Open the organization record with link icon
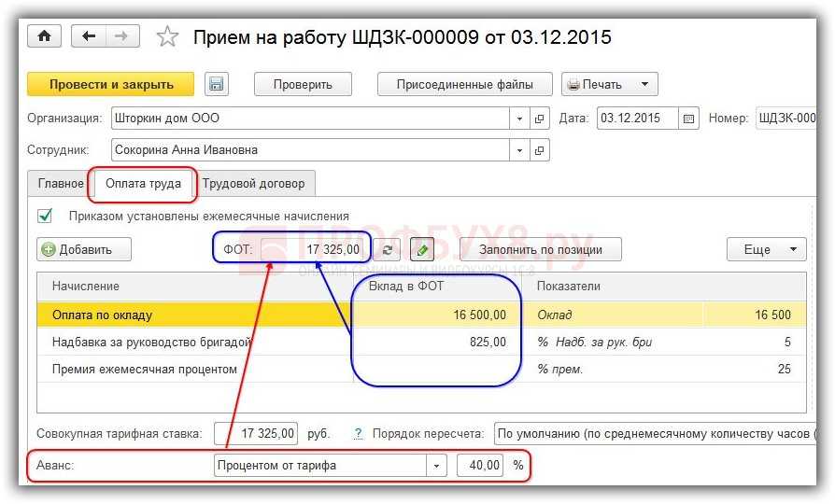Viewport: 835px width, 504px height. pos(540,119)
